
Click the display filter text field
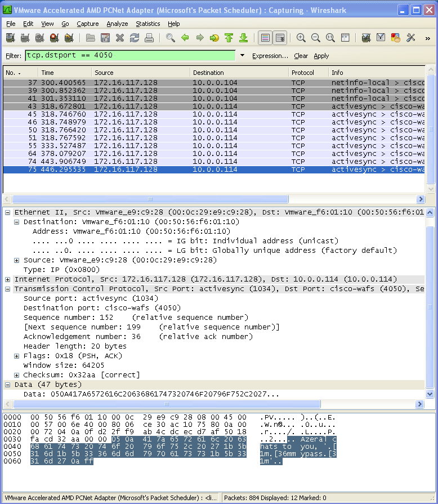tap(129, 56)
